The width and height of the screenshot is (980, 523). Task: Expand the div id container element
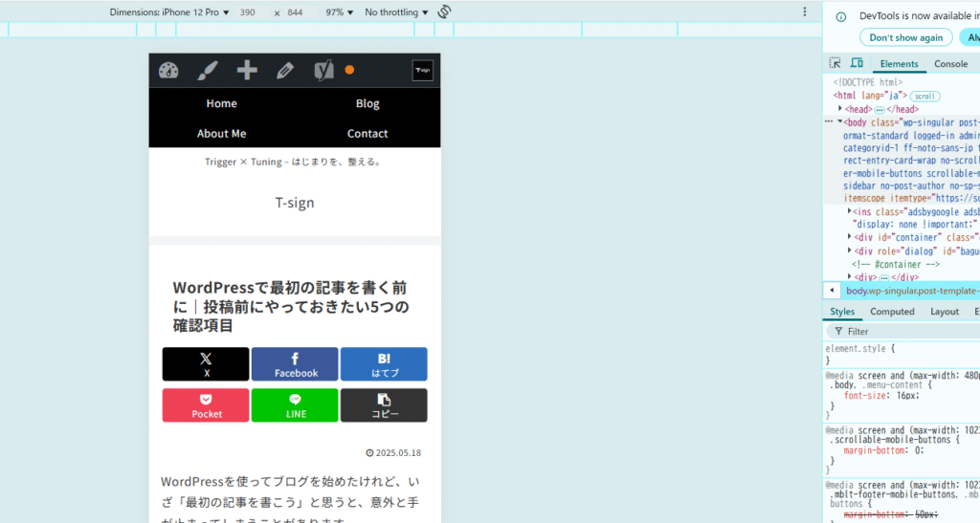[x=850, y=237]
